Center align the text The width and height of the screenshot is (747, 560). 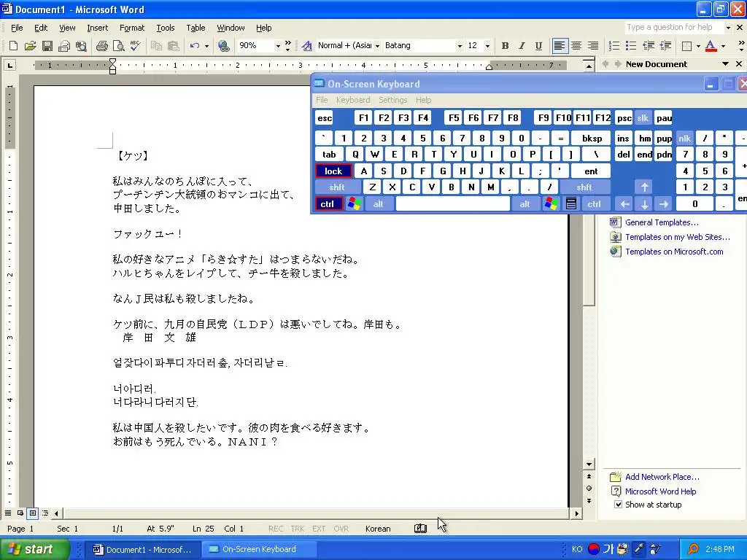(x=576, y=46)
